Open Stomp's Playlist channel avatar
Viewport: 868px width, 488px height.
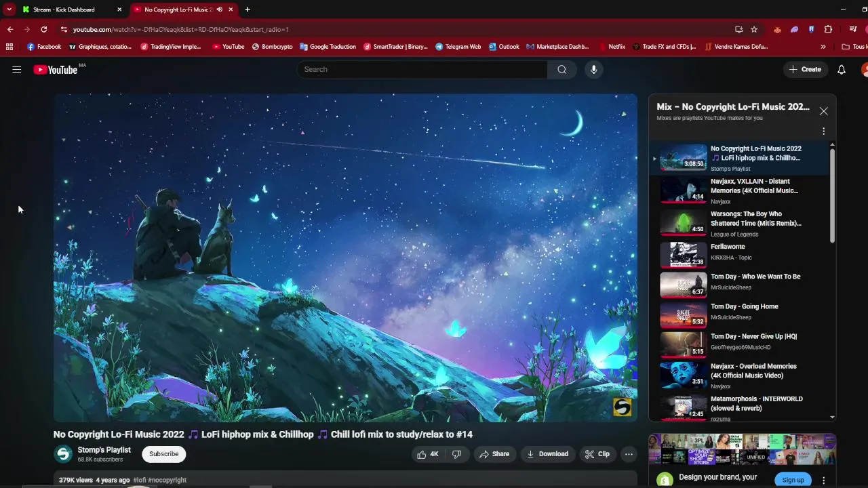tap(63, 454)
